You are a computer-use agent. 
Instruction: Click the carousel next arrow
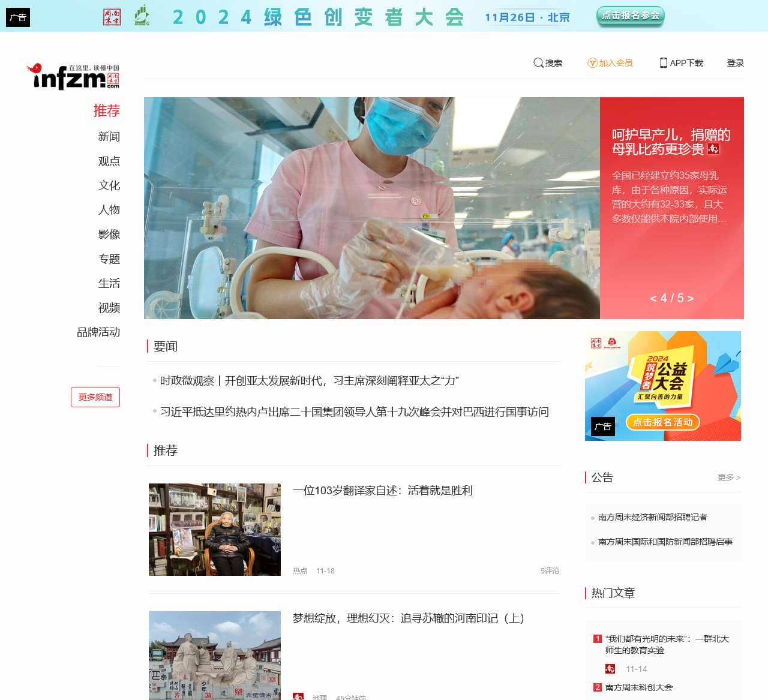point(691,298)
